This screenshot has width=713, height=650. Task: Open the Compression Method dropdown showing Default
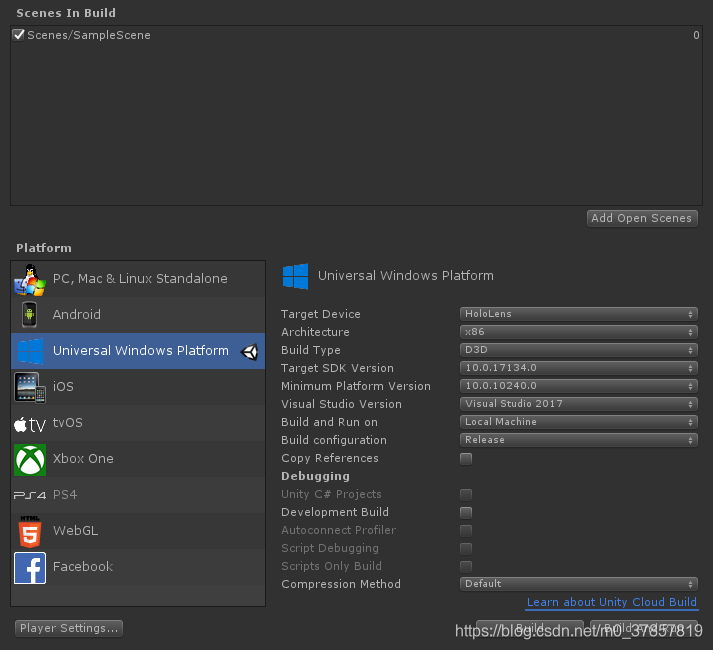point(578,584)
